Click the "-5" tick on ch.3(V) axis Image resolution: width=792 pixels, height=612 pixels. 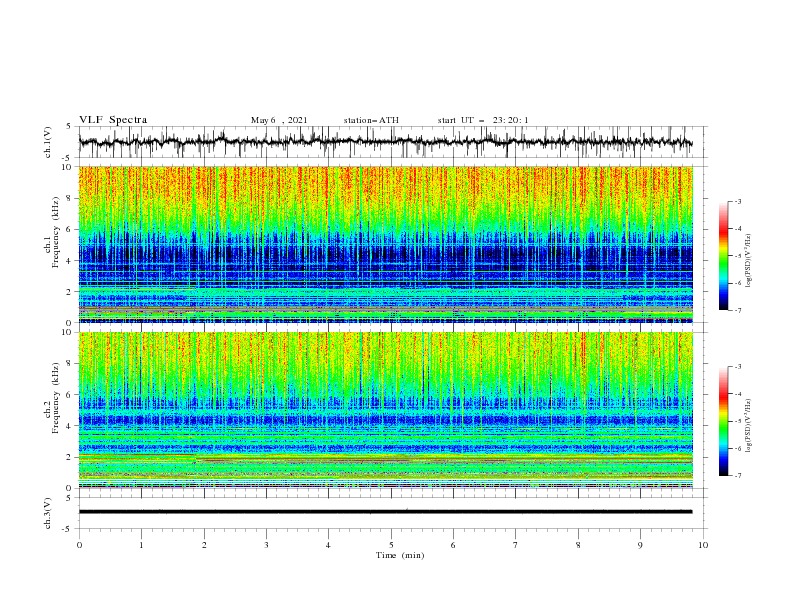[67, 529]
